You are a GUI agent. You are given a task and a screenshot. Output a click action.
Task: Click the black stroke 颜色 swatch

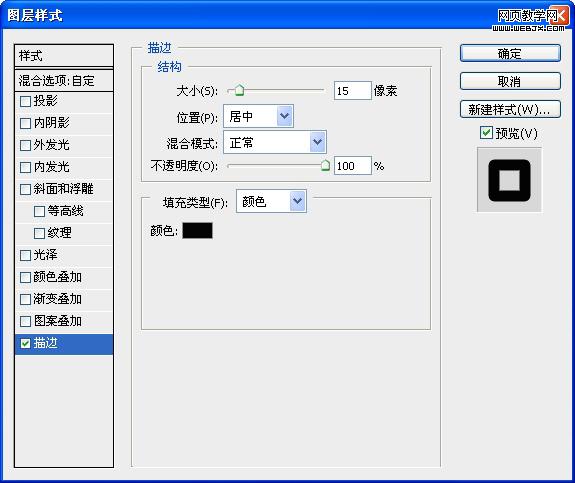(x=197, y=231)
